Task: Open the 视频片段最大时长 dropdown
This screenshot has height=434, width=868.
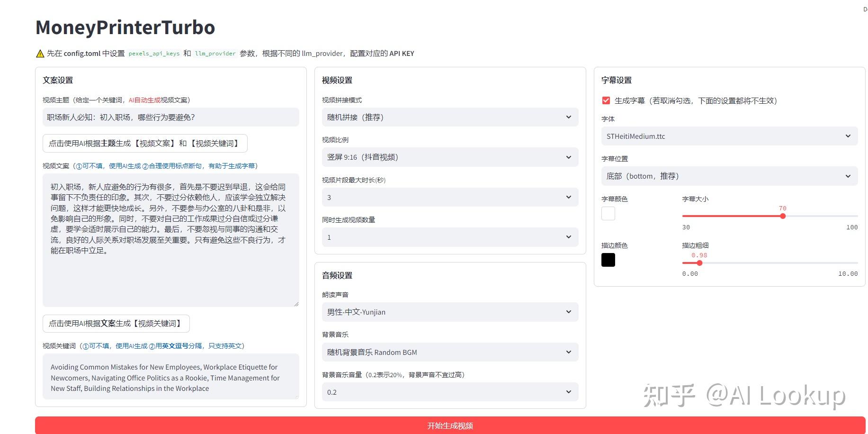Action: point(450,197)
